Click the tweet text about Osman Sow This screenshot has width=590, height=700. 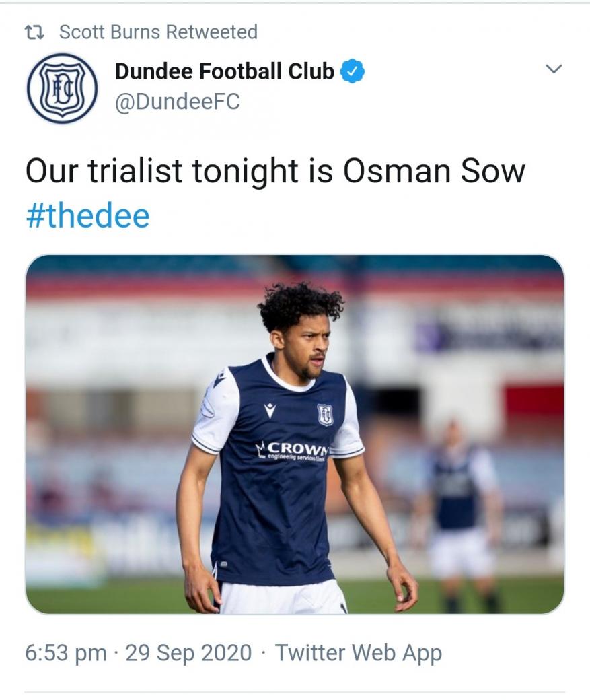(275, 172)
